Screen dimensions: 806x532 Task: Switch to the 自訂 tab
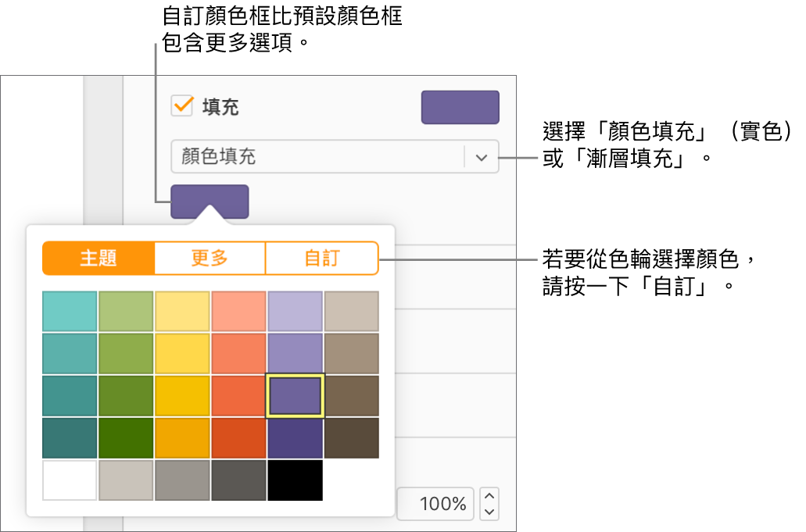pyautogui.click(x=322, y=259)
